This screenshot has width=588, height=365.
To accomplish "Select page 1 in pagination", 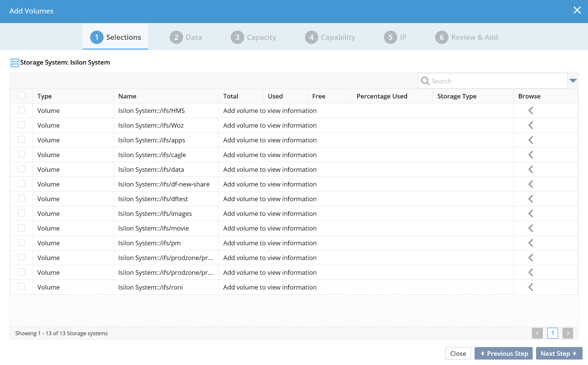I will (x=553, y=333).
